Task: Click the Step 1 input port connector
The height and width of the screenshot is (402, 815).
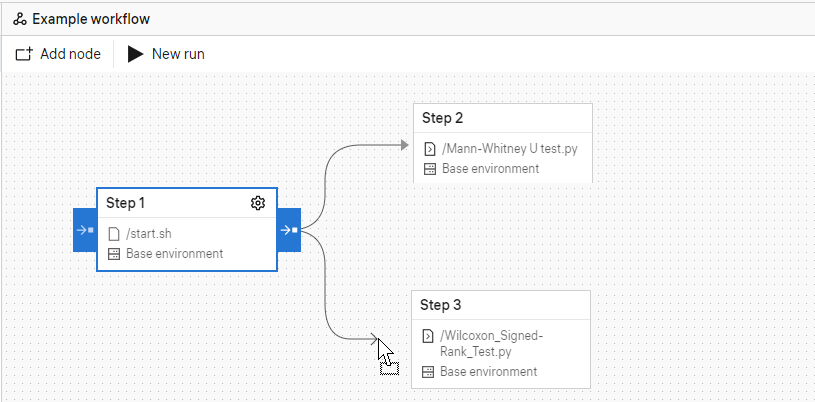Action: point(84,230)
